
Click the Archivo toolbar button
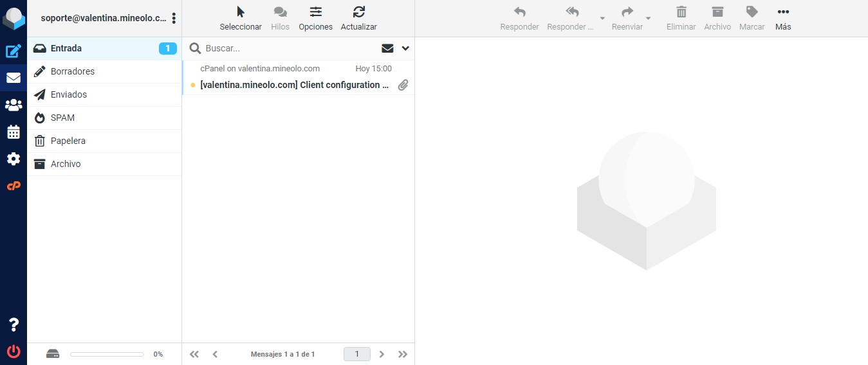click(717, 19)
